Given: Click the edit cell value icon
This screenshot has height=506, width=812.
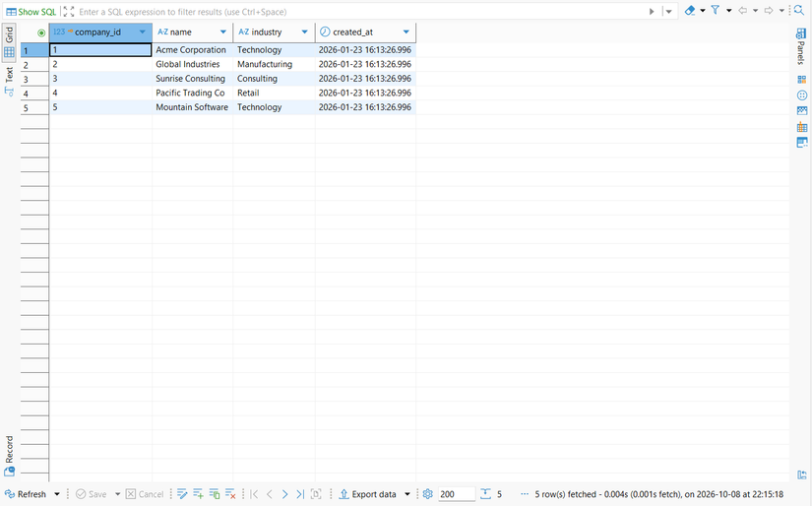Looking at the screenshot, I should coord(182,494).
